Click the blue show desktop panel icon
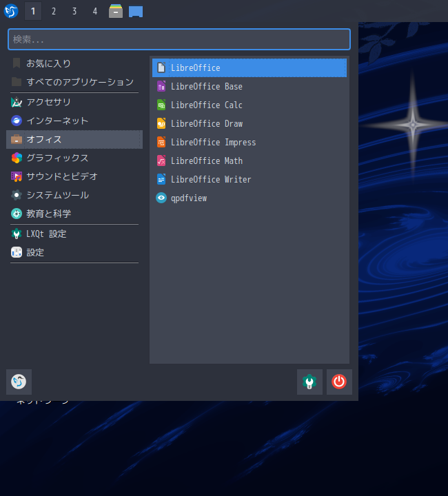The height and width of the screenshot is (496, 448). pyautogui.click(x=136, y=12)
